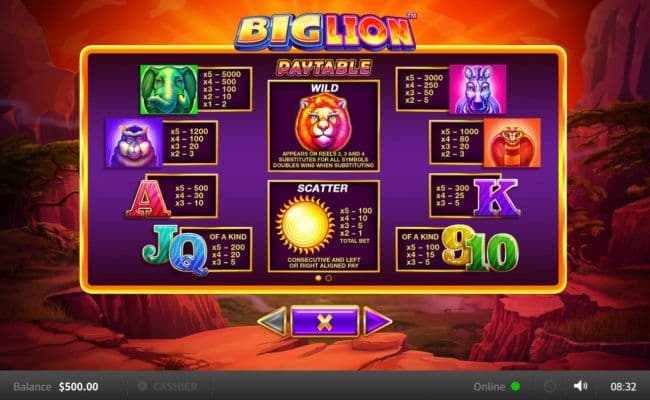
Task: Click the blue Q card symbol
Action: click(x=188, y=253)
